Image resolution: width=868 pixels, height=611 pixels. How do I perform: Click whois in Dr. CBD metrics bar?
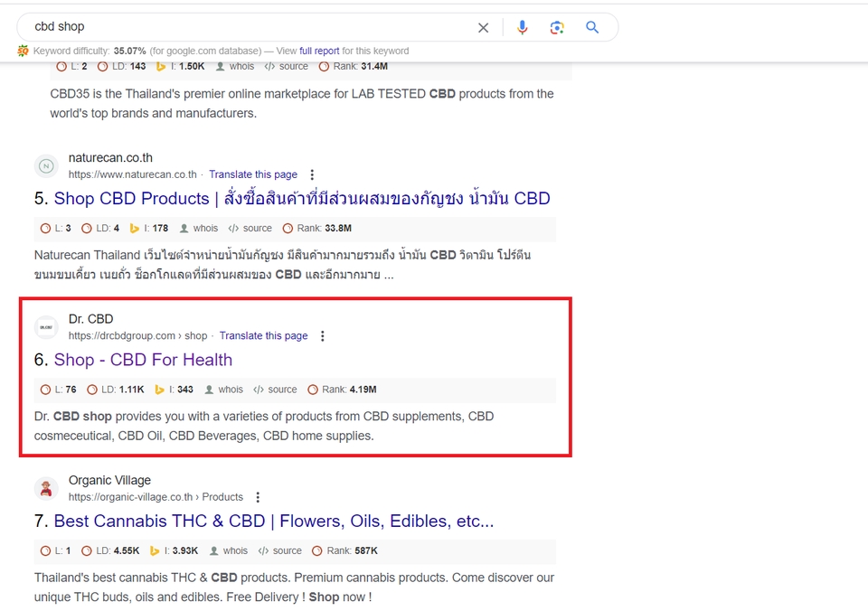click(224, 390)
